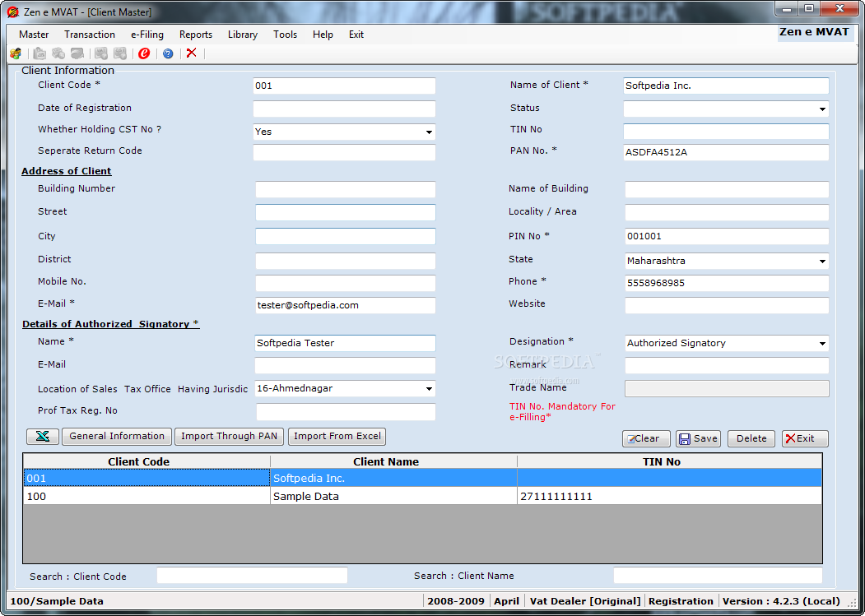The image size is (865, 616).
Task: Focus the Name of Client field
Action: click(x=726, y=86)
